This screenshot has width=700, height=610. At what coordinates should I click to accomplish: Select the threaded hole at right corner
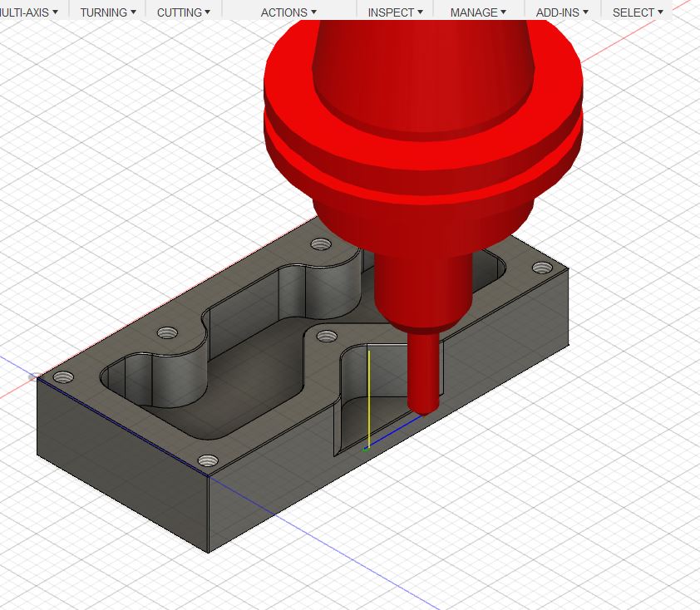click(x=542, y=268)
